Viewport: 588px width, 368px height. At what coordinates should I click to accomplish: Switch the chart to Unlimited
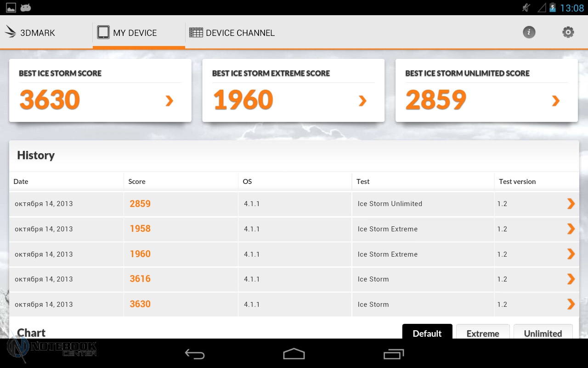[x=543, y=333]
